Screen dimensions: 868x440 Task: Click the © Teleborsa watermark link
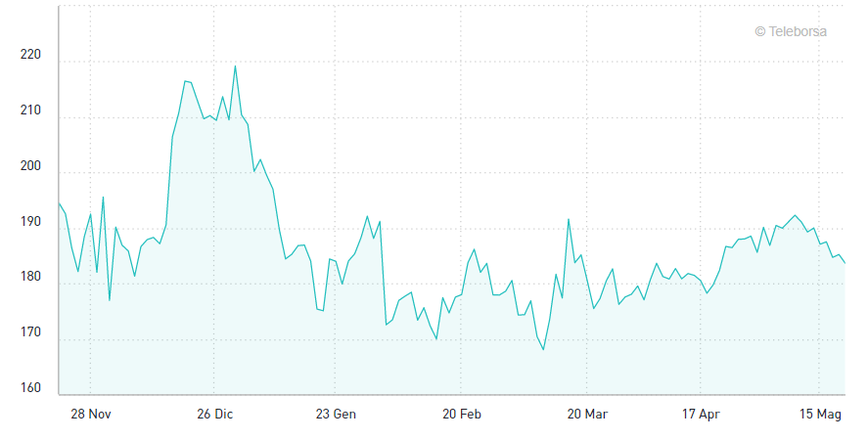[791, 31]
